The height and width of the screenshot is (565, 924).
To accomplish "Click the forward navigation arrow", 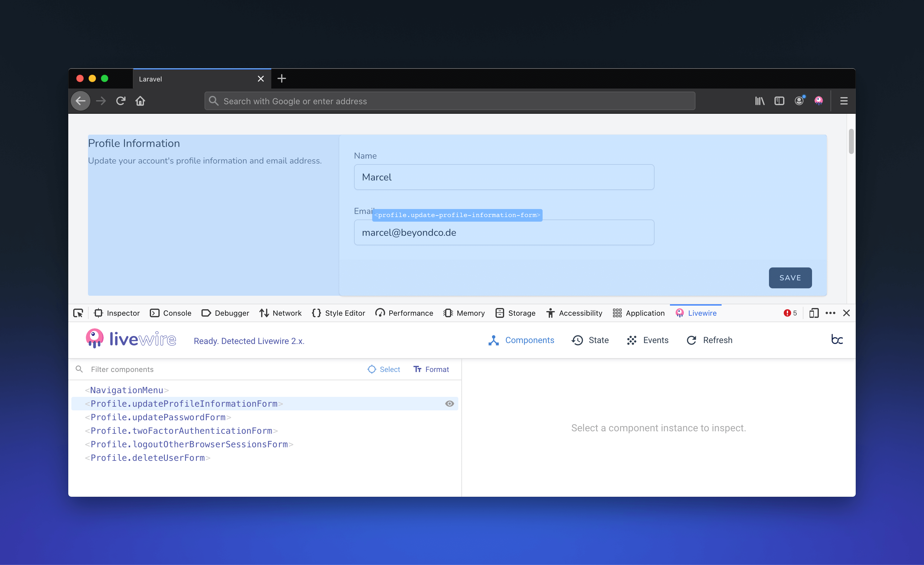I will (101, 101).
